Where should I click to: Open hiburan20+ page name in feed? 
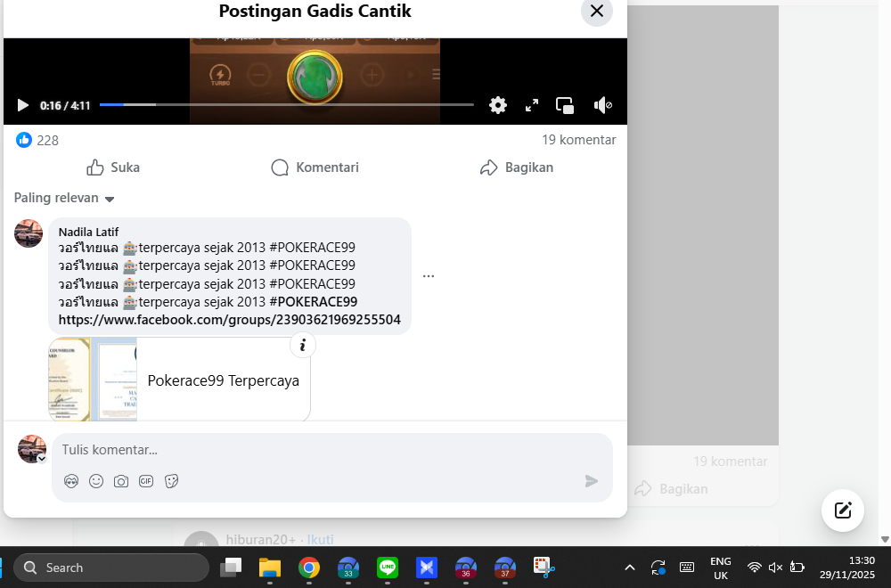(261, 540)
